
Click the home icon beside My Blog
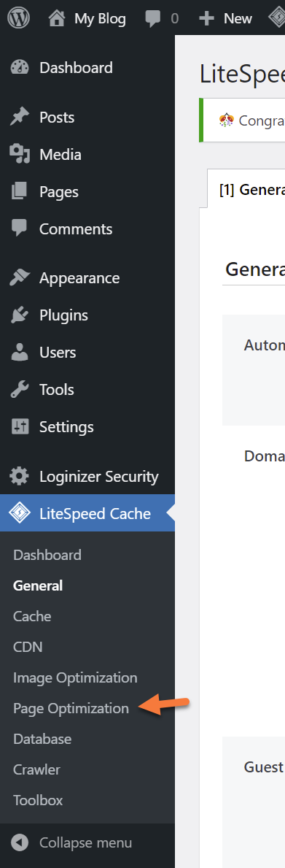click(56, 18)
